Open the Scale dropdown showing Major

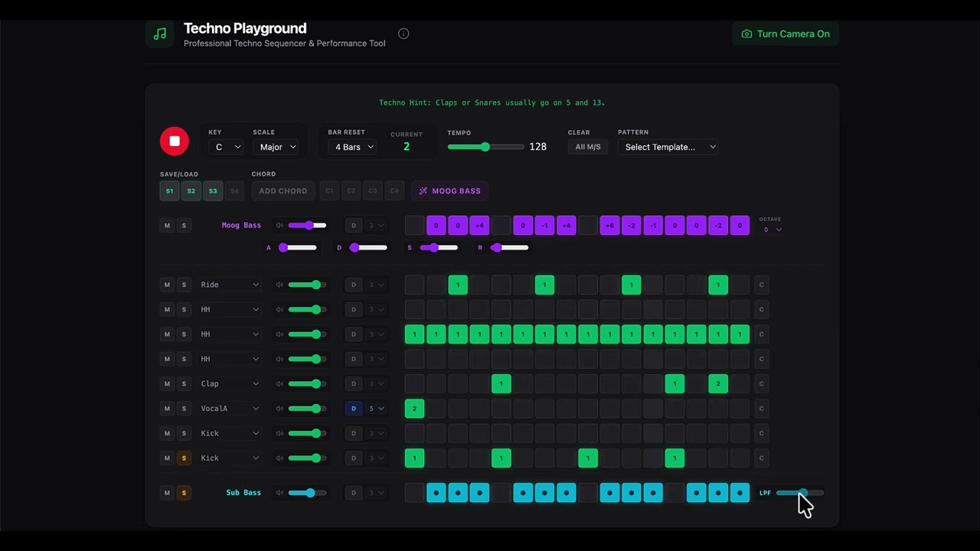276,147
